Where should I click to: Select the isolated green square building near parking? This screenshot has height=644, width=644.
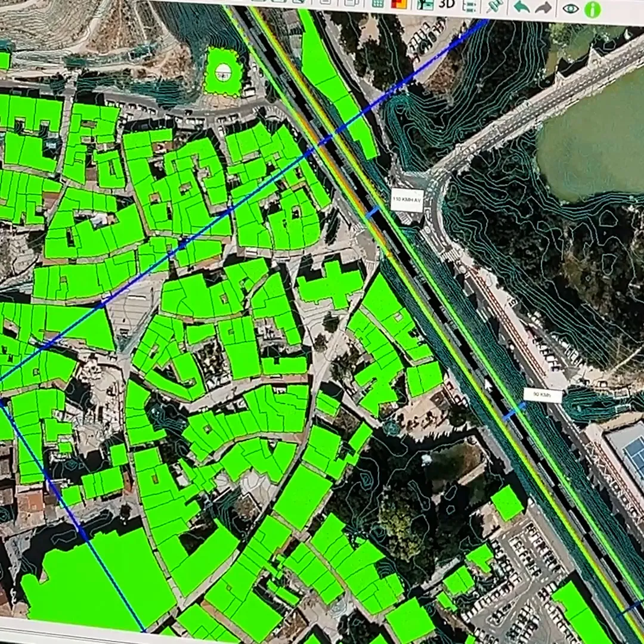[x=507, y=503]
